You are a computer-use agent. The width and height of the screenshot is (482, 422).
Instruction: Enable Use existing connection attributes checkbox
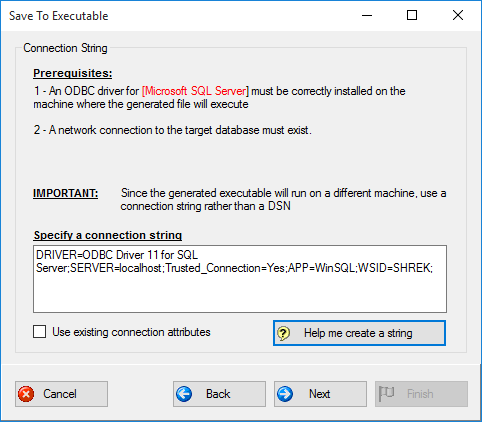[x=40, y=332]
